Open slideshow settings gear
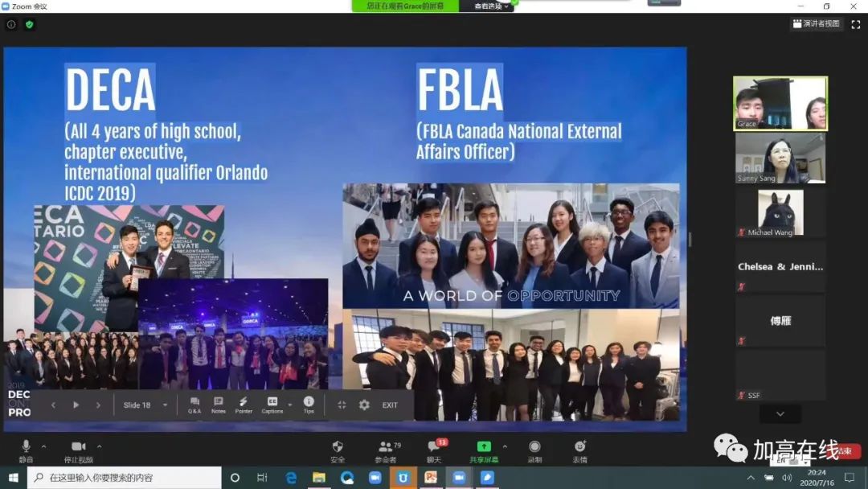Viewport: 868px width, 489px height. 364,405
